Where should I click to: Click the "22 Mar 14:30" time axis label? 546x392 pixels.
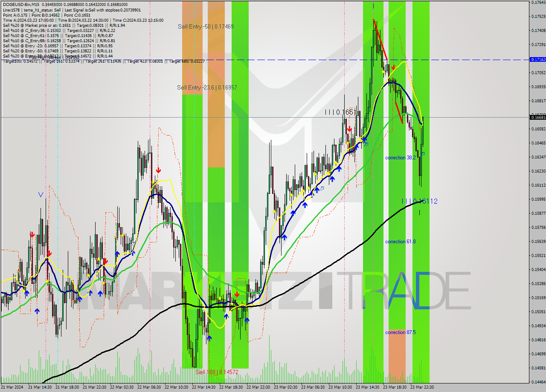tap(204, 387)
